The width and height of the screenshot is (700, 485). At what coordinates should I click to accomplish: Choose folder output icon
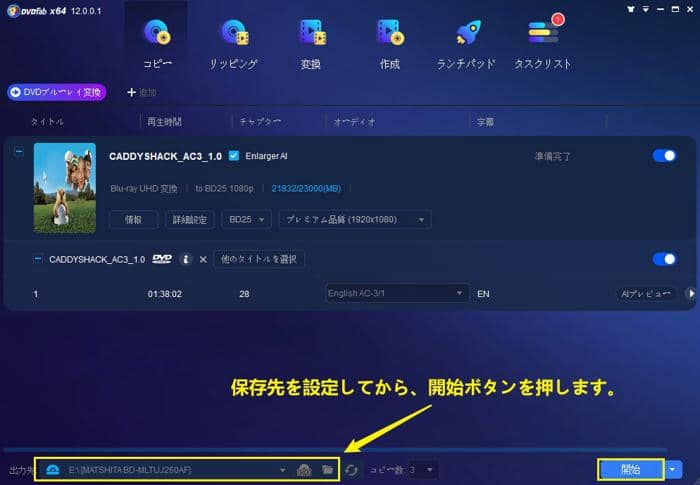click(328, 470)
